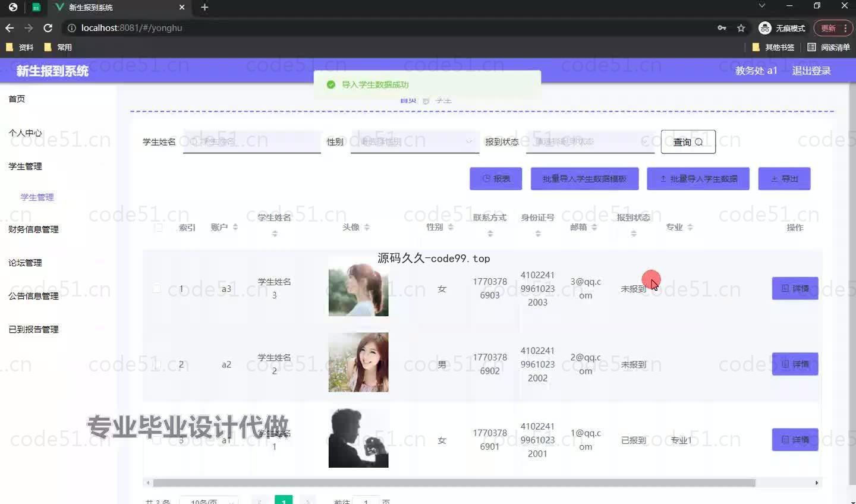The height and width of the screenshot is (504, 856).
Task: Expand 财务信息管理 in the sidebar
Action: (33, 229)
